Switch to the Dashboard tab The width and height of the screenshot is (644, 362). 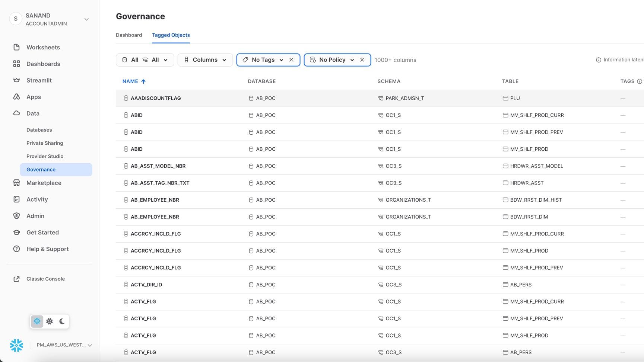(x=129, y=35)
